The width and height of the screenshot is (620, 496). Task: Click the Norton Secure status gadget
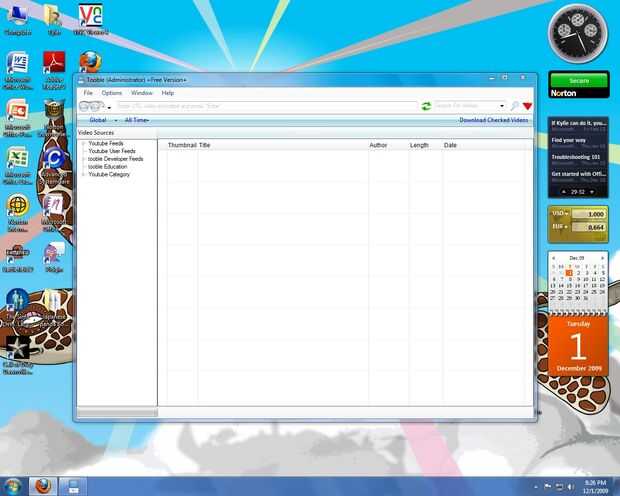(578, 85)
